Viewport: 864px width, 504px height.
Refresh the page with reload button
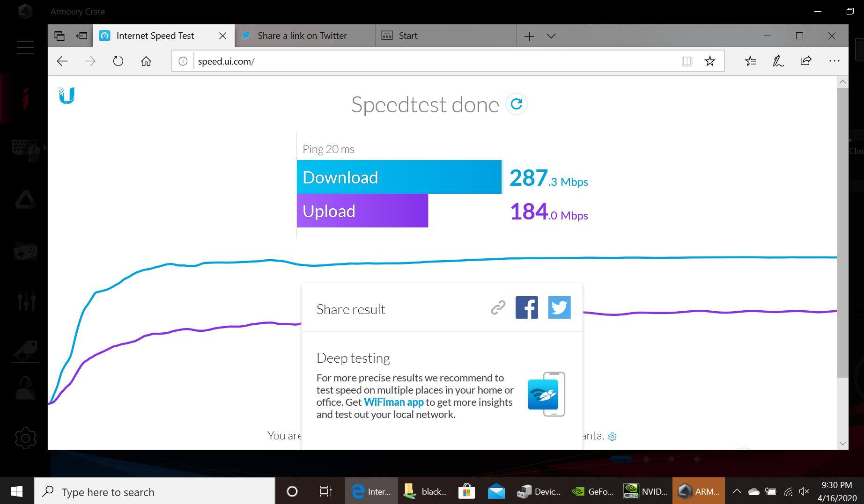118,61
